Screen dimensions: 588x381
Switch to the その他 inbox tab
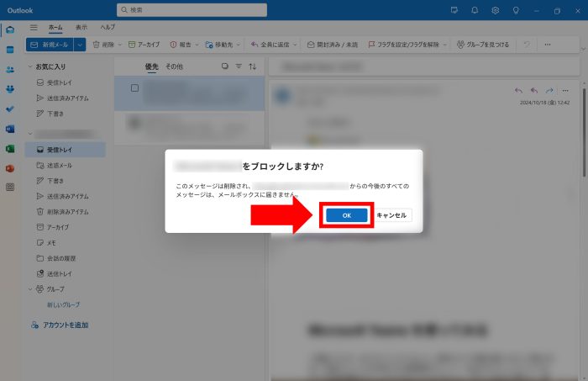(174, 66)
